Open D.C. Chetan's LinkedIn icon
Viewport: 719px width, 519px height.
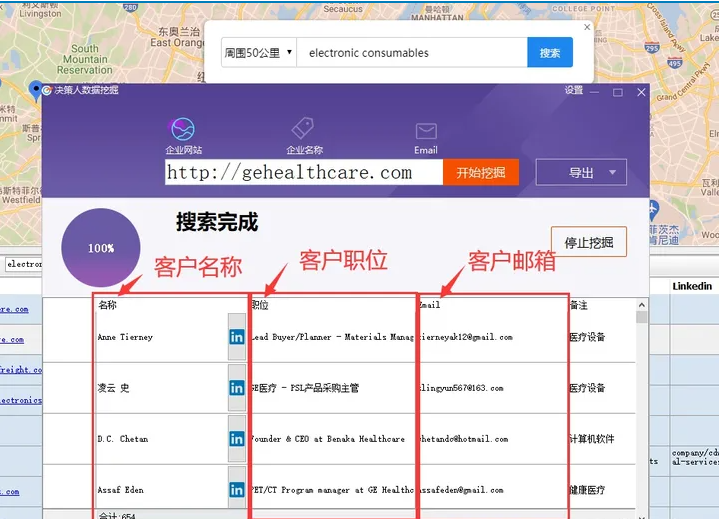point(237,439)
